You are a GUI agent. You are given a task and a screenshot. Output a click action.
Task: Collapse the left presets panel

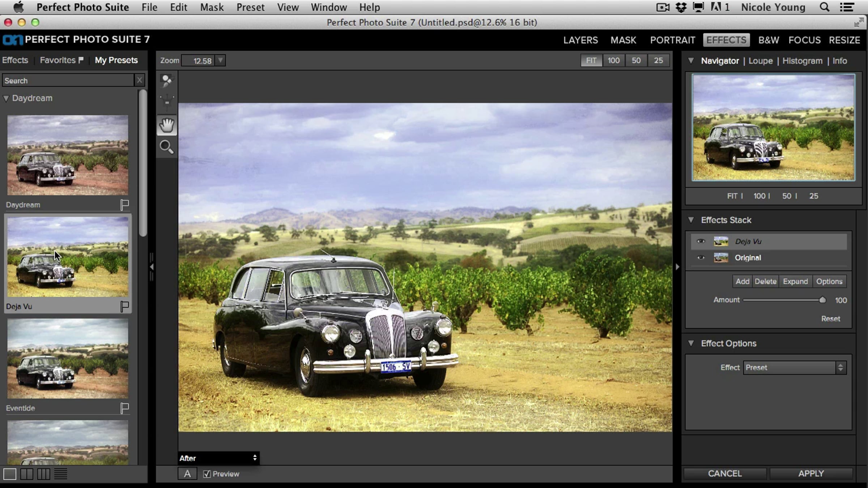(152, 267)
